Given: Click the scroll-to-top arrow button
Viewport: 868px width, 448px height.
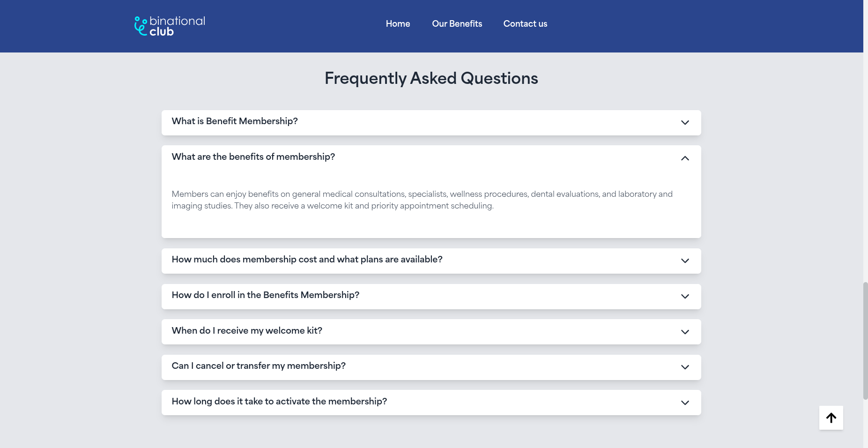Looking at the screenshot, I should 831,418.
